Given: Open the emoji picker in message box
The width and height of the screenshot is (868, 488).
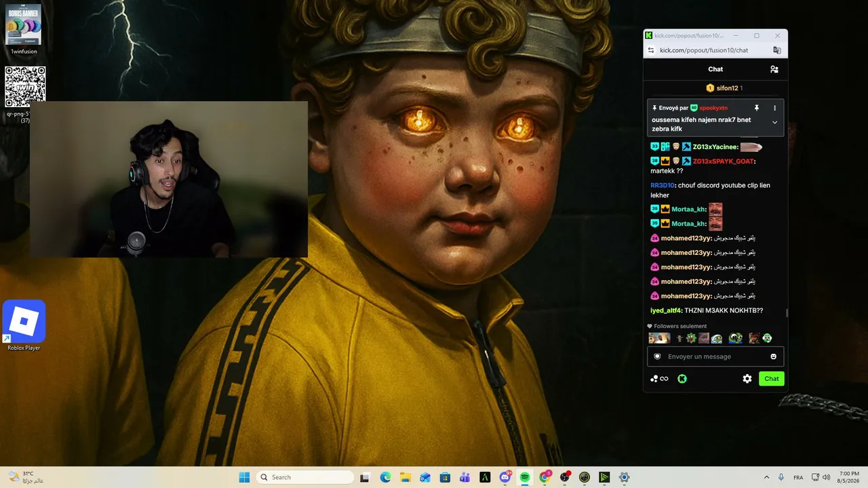Looking at the screenshot, I should click(x=773, y=357).
